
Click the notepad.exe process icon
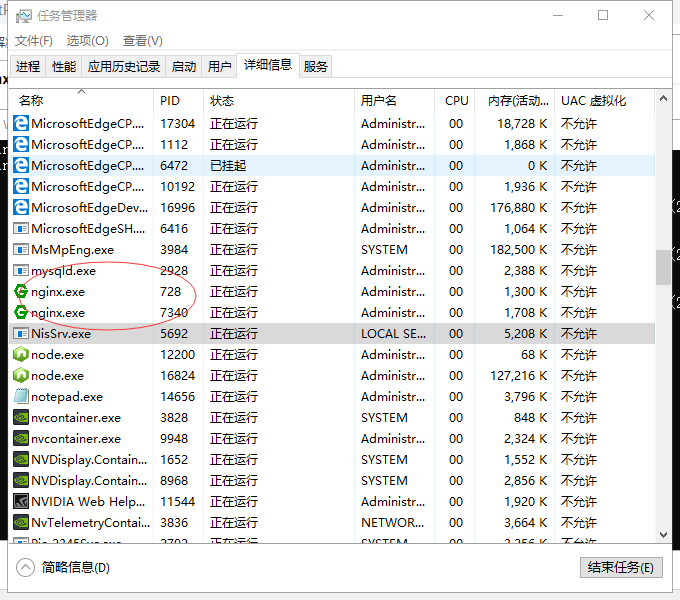click(21, 396)
